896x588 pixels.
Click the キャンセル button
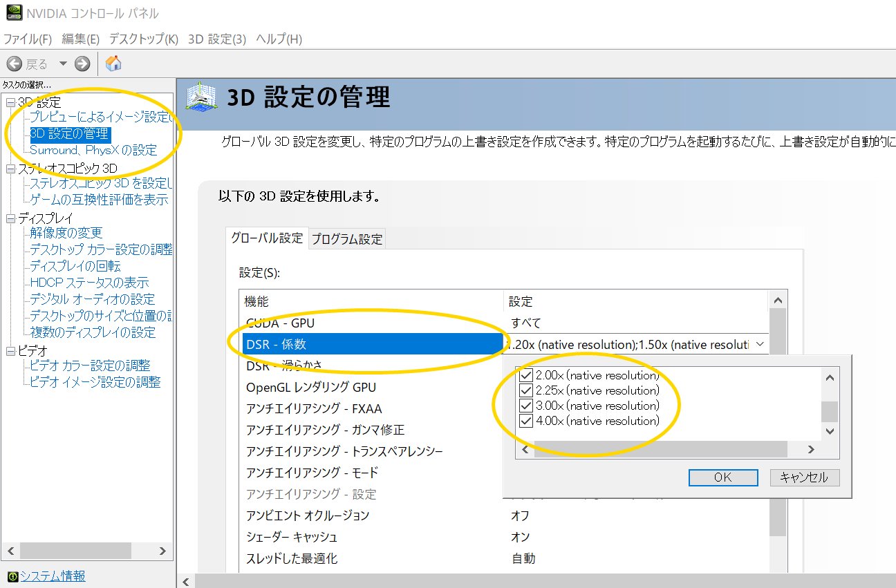[804, 477]
